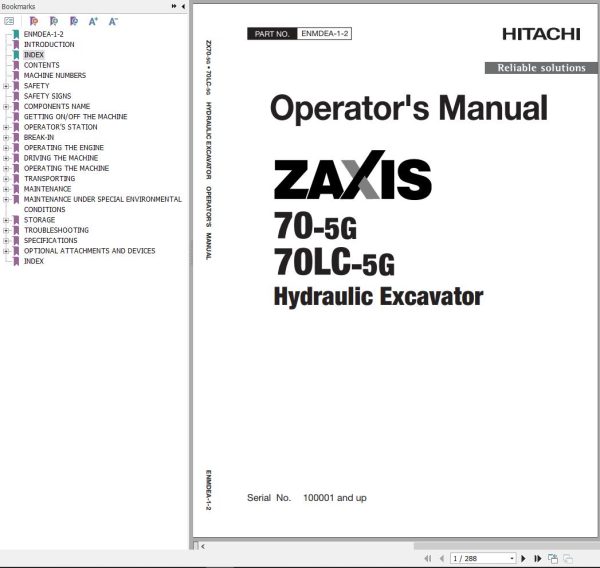The height and width of the screenshot is (568, 600).
Task: Click the double-arrow icon in Bookmarks header
Action: click(x=174, y=6)
